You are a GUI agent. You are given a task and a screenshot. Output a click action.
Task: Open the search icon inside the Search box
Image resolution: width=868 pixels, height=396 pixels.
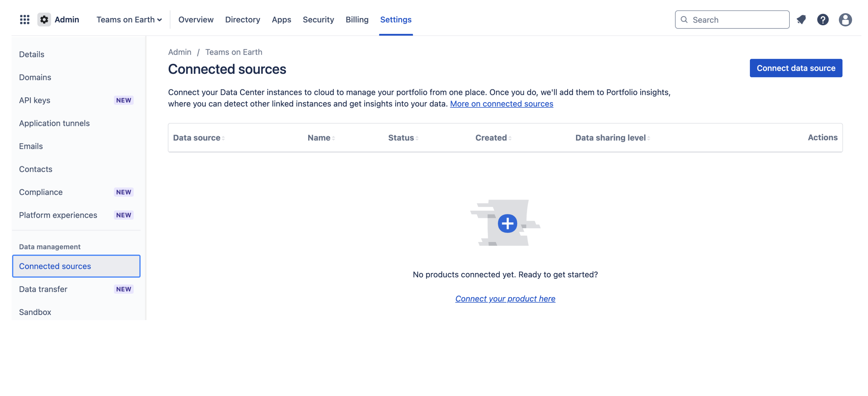[684, 20]
